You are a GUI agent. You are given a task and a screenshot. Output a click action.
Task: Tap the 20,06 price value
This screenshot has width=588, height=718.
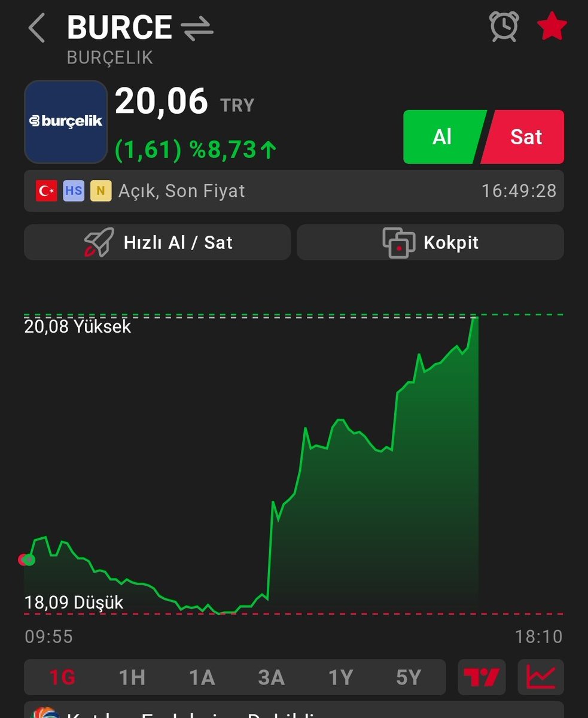[x=162, y=101]
